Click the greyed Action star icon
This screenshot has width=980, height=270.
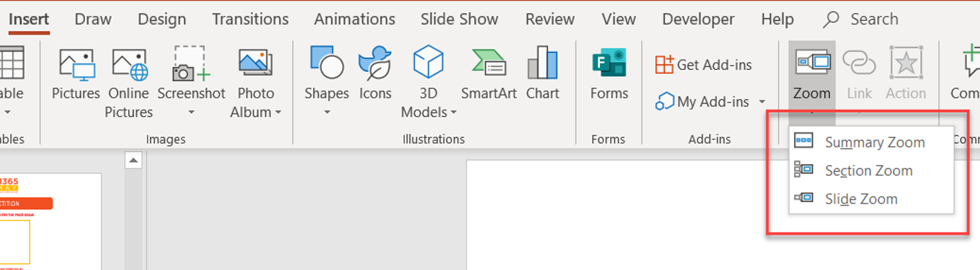[906, 74]
